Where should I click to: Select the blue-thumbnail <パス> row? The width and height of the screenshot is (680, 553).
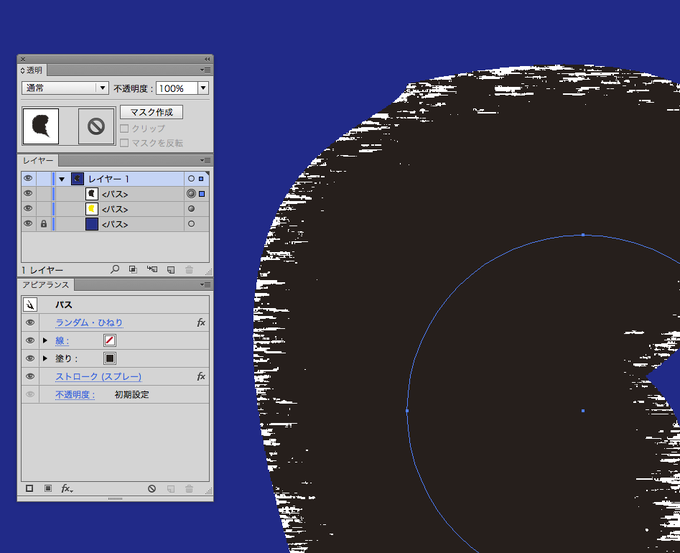point(115,224)
